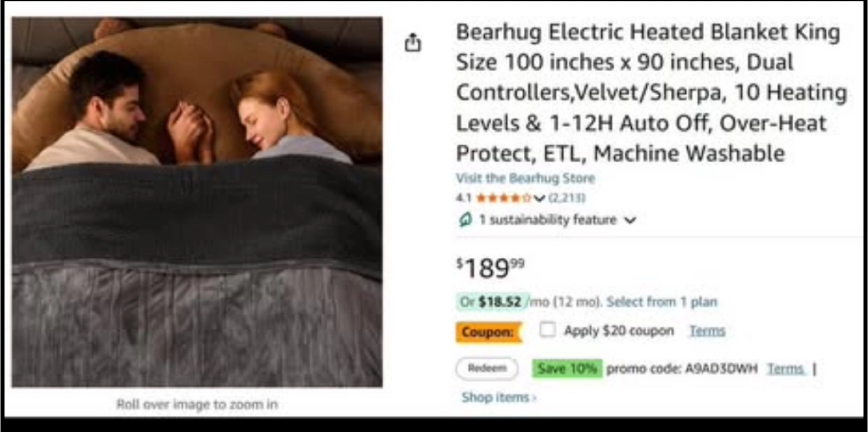Open Terms link after the promo code

click(785, 369)
